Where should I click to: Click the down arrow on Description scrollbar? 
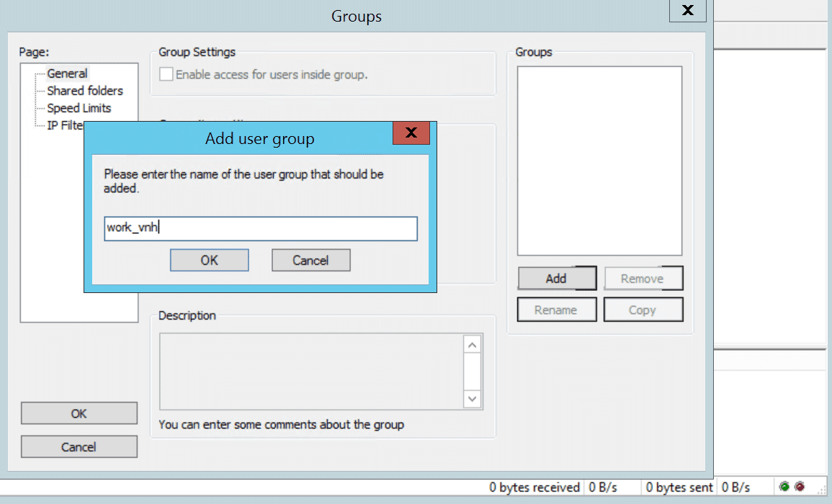coord(473,398)
